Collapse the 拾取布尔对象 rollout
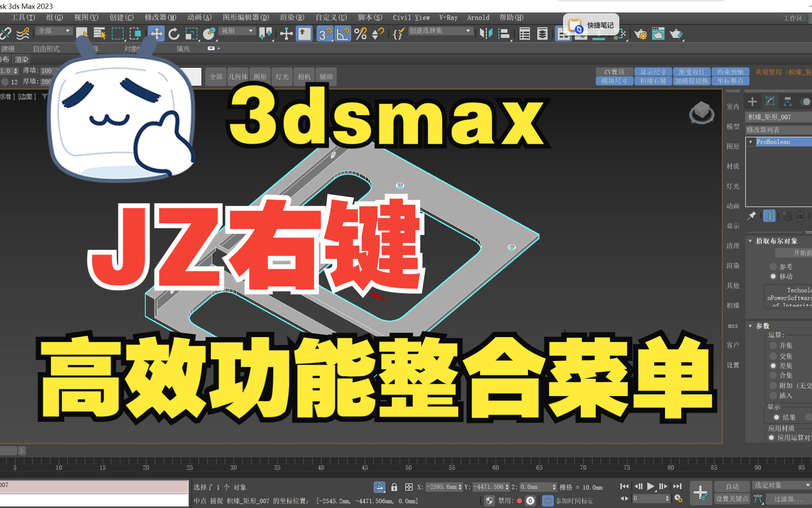Image resolution: width=812 pixels, height=508 pixels. [x=750, y=241]
